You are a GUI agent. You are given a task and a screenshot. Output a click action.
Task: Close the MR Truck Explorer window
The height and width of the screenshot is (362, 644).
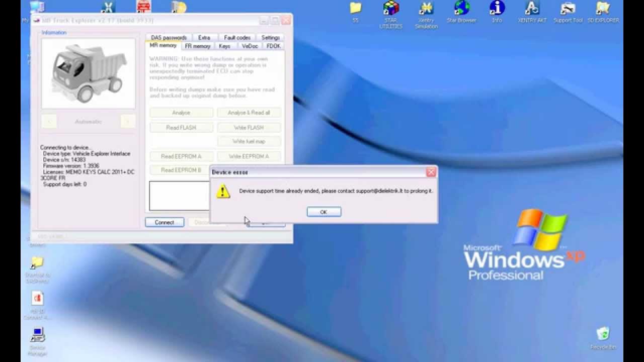pos(285,21)
